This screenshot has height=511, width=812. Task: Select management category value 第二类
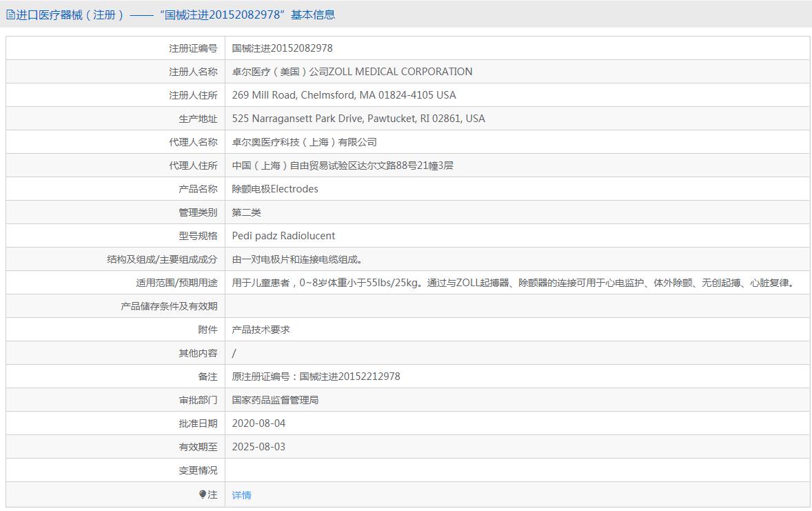tap(247, 212)
